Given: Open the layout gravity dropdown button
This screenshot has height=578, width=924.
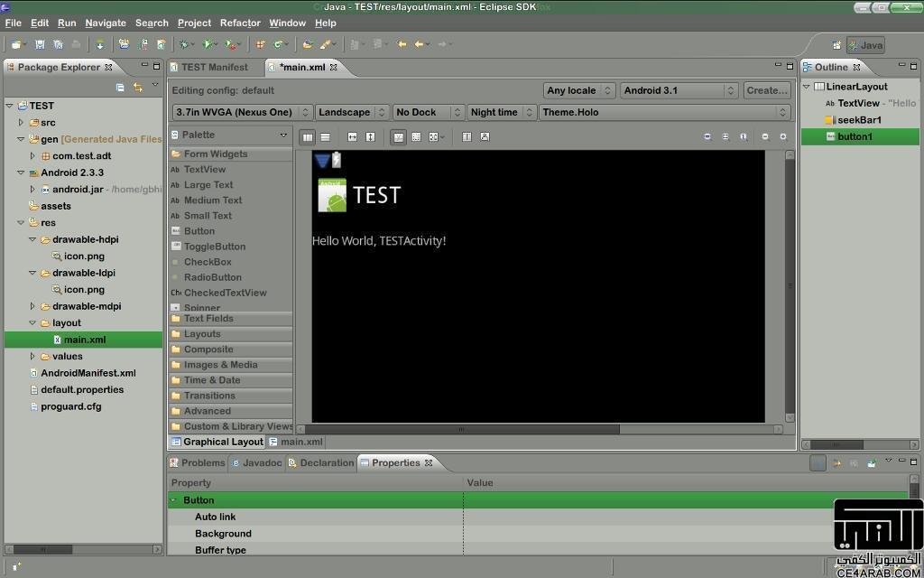Looking at the screenshot, I should pyautogui.click(x=436, y=137).
